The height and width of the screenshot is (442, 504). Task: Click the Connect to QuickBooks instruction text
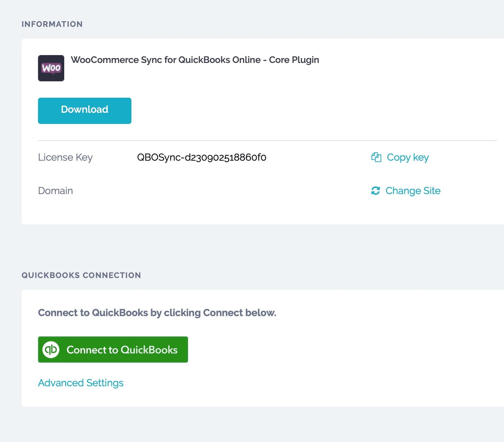(x=157, y=312)
